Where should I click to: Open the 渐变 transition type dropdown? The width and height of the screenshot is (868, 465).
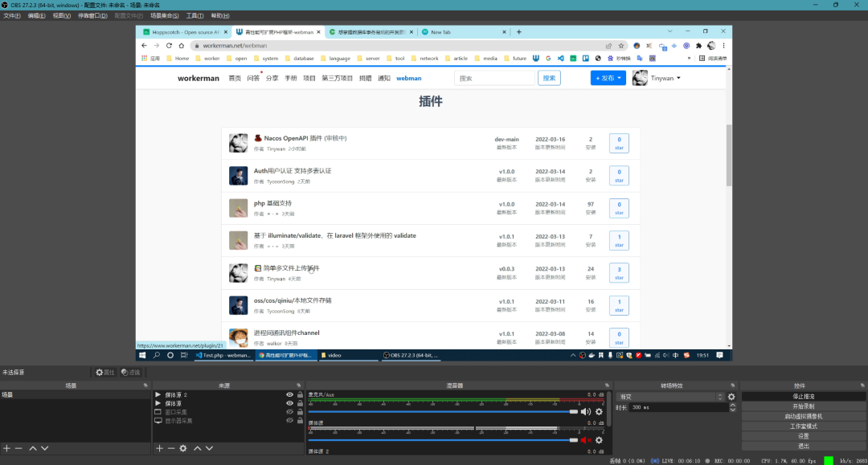tap(670, 397)
